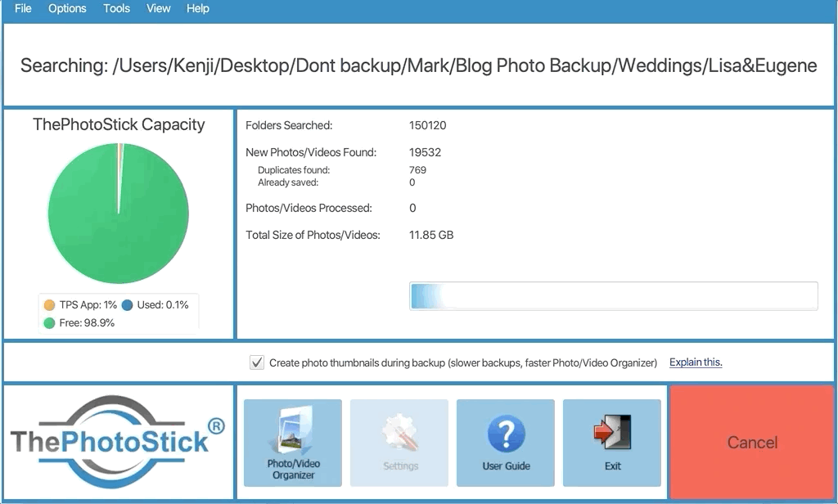Open the Photo/Video Organizer
Viewport: 838px width, 504px height.
coord(293,443)
